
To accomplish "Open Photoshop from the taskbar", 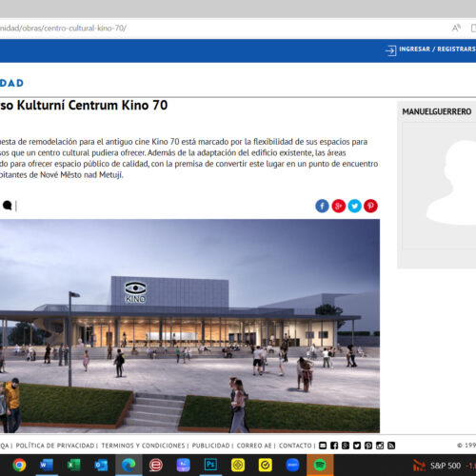I will (210, 466).
